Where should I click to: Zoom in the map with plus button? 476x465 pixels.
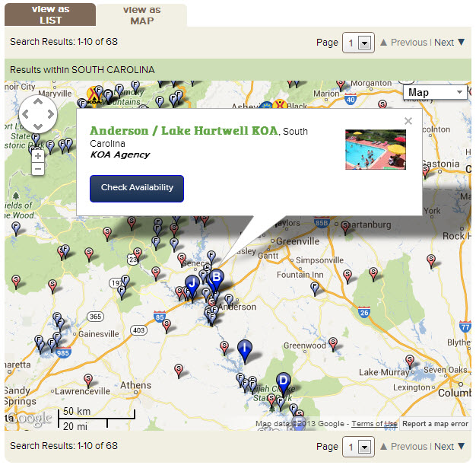[x=38, y=156]
